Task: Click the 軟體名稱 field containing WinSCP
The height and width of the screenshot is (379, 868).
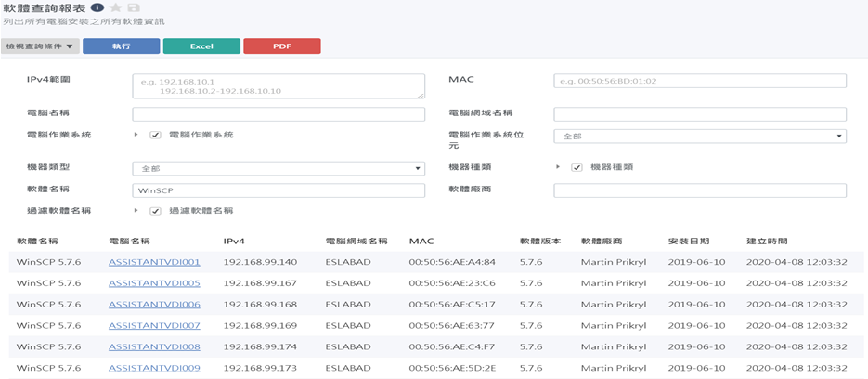Action: tap(279, 190)
